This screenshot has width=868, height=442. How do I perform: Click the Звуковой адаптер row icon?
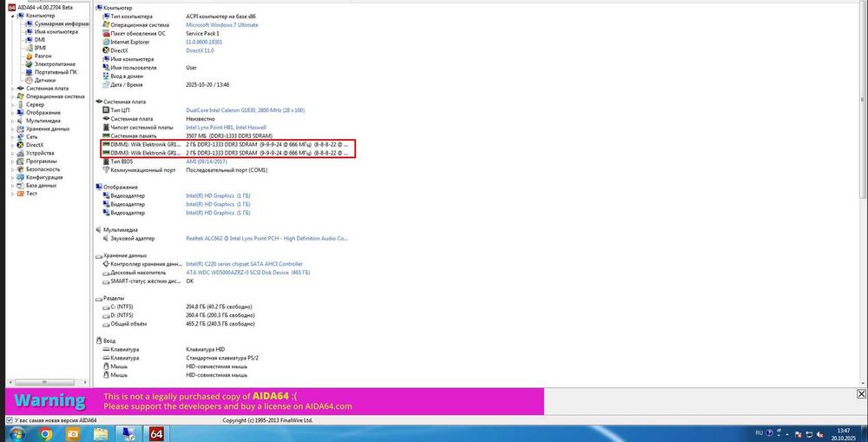tap(106, 239)
